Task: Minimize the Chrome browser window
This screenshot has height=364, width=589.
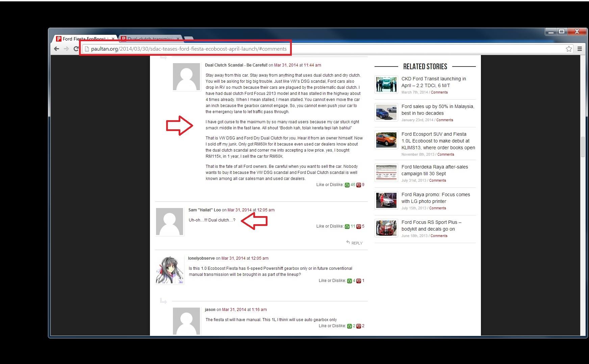Action: (x=551, y=32)
